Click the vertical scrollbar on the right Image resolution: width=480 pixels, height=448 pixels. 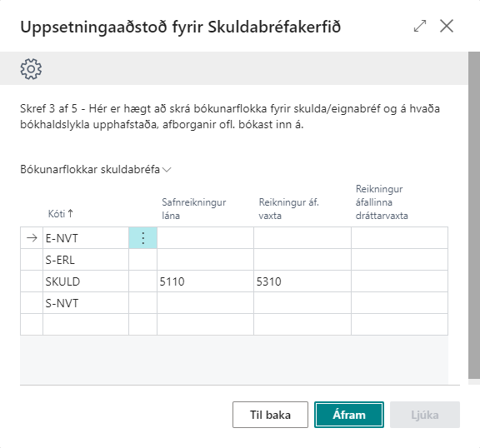pyautogui.click(x=474, y=216)
